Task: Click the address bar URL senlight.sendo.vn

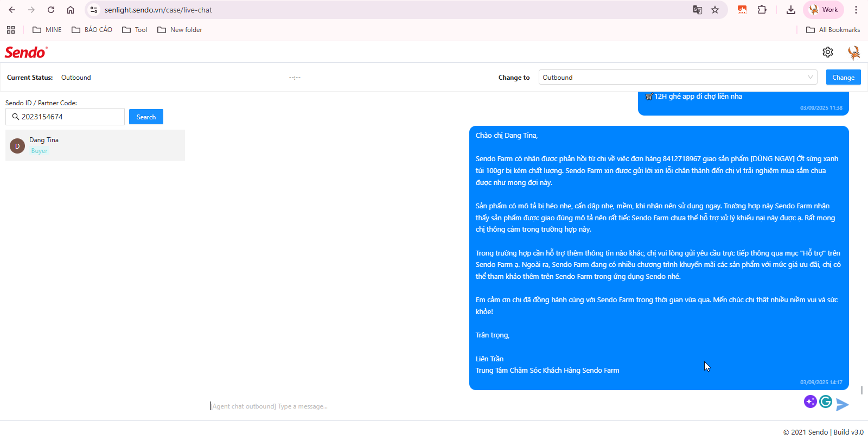Action: pos(158,10)
